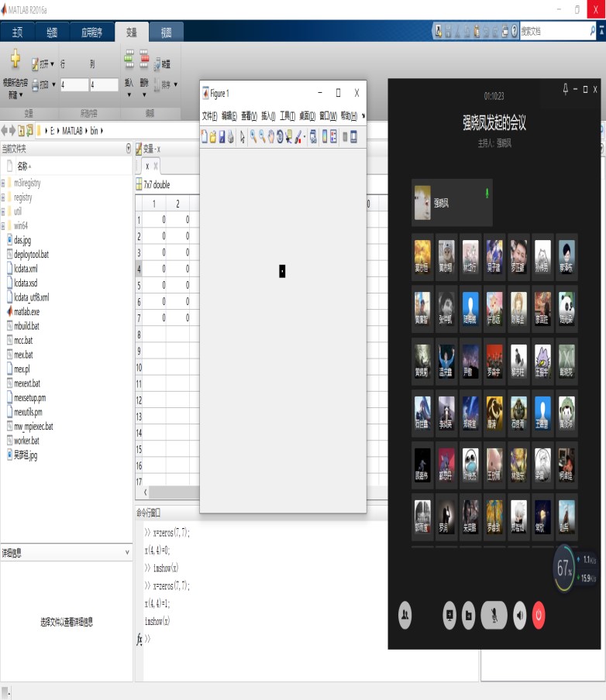Expand the m3iregistry folder tree node

point(4,184)
